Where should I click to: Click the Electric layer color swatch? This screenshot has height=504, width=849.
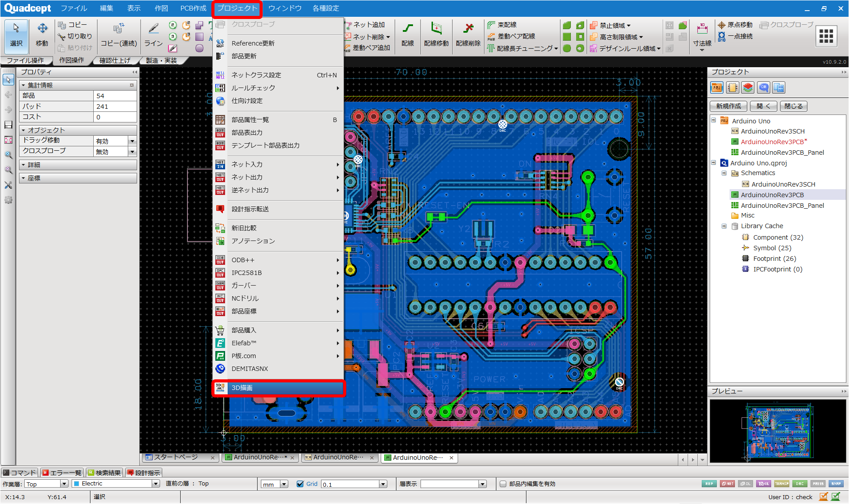coord(76,484)
